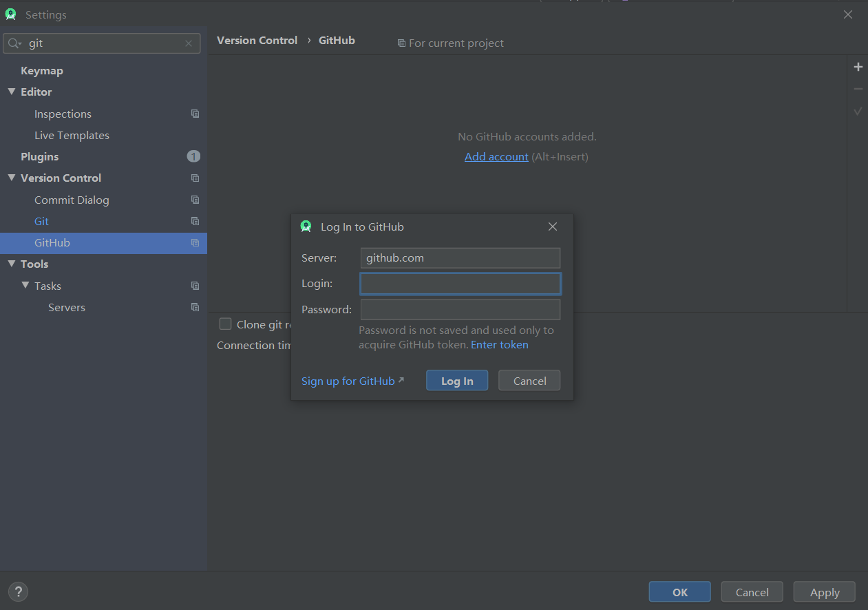Close the Log In to GitHub dialog
868x610 pixels.
click(553, 227)
